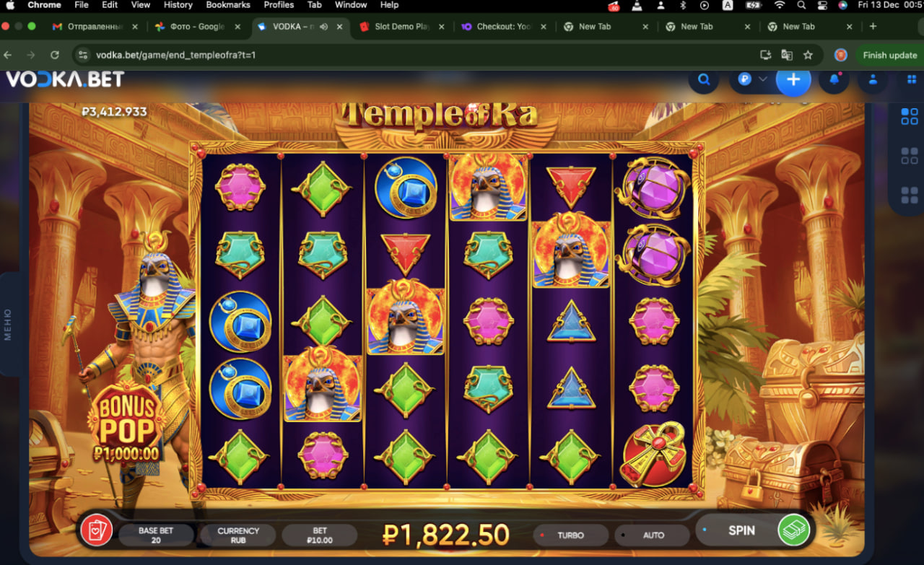Toggle the TURBO mode
Viewport: 924px width, 565px height.
tap(570, 535)
